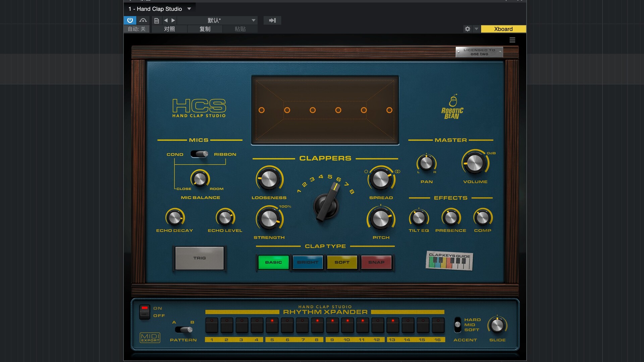Click the last clapper circle in display
644x362 pixels.
pos(389,110)
